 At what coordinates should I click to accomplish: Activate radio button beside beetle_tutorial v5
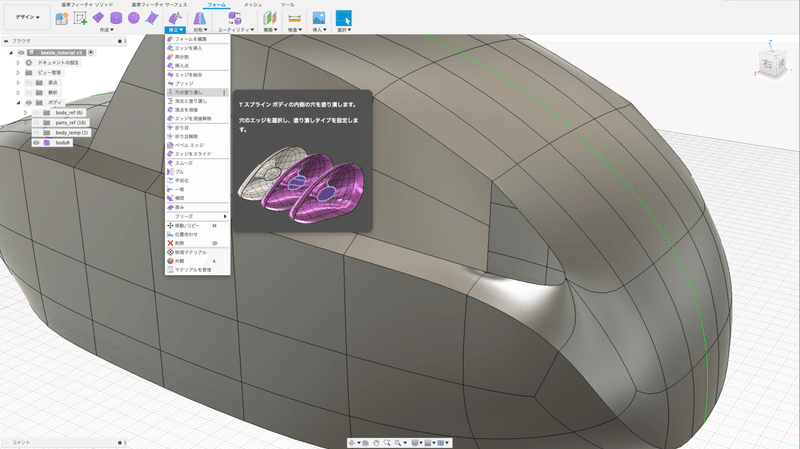[91, 53]
